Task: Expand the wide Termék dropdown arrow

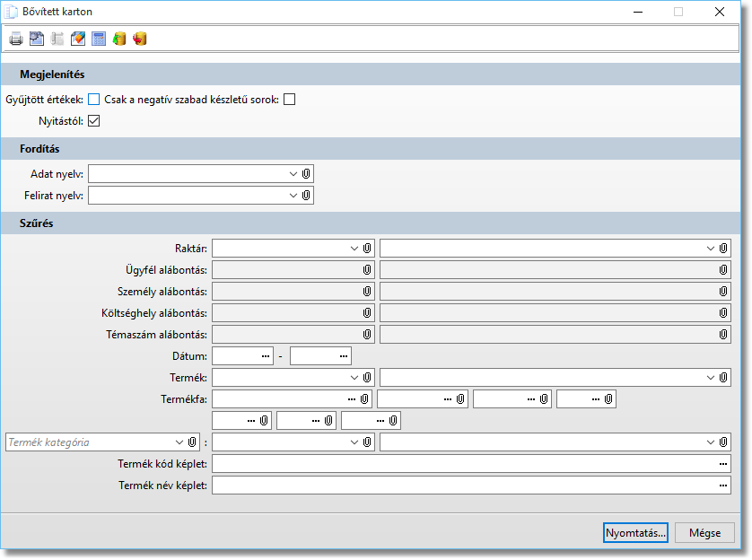Action: point(711,378)
